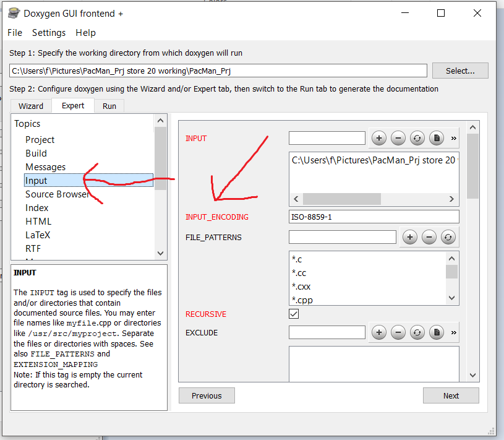Click the settings panel scroll-down arrow
The height and width of the screenshot is (440, 504).
tap(472, 375)
